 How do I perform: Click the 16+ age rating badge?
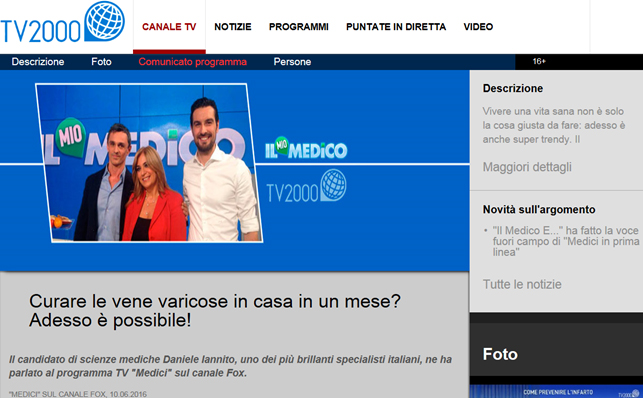tap(539, 61)
